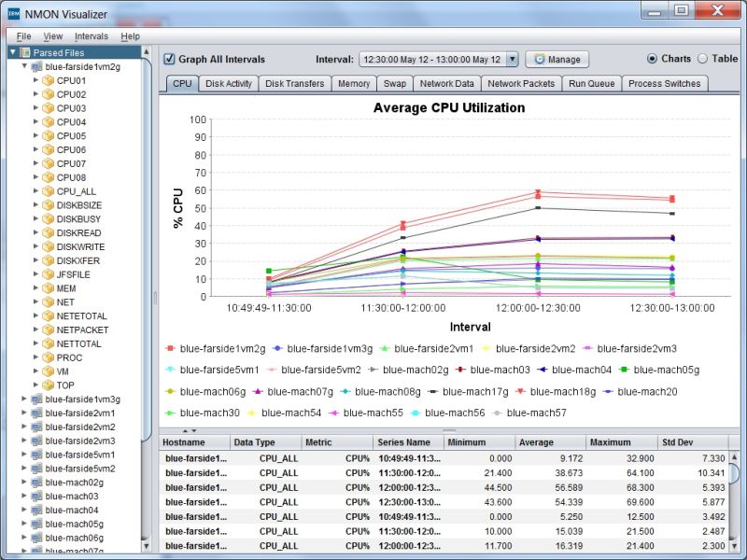
Task: Click the TOP package icon
Action: click(x=49, y=385)
